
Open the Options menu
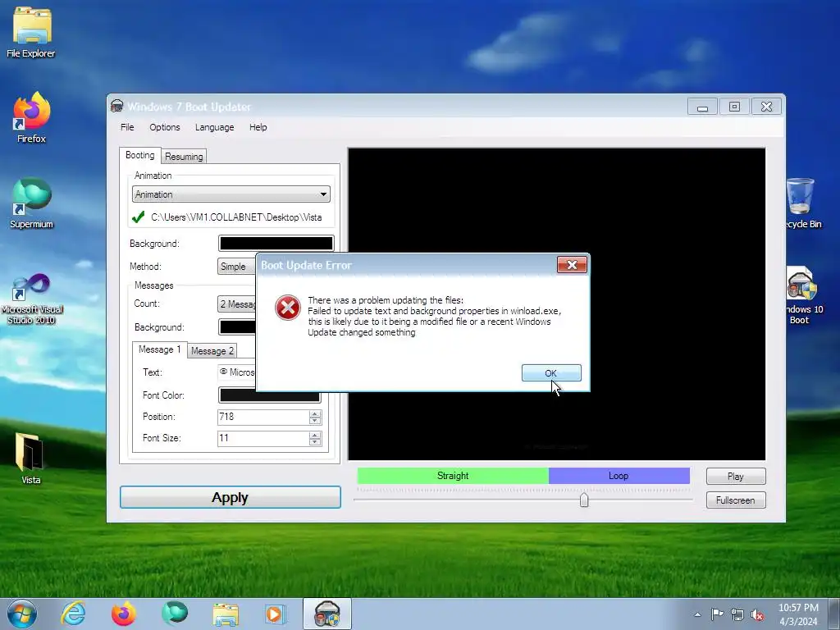click(164, 127)
